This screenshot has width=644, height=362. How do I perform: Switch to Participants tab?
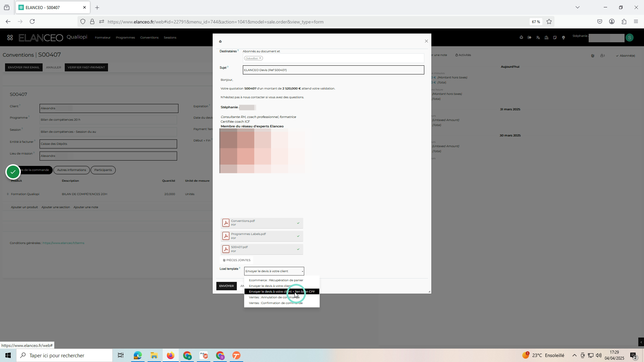point(103,170)
